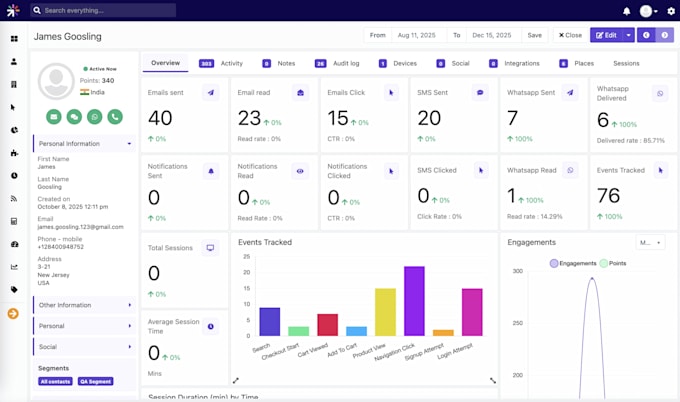Open the gauge dashboard sidebar icon
Image resolution: width=680 pixels, height=402 pixels.
[x=14, y=244]
